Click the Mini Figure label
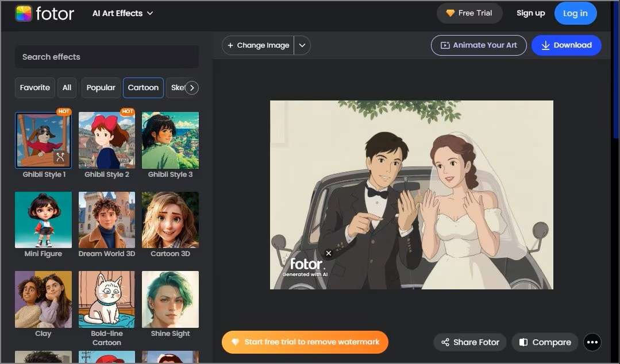The image size is (620, 364). (x=43, y=254)
